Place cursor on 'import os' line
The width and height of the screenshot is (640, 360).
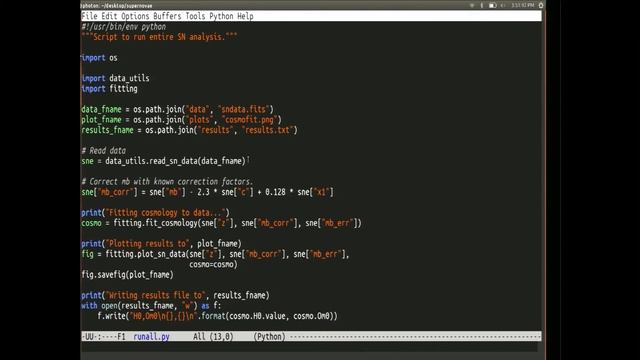(99, 58)
